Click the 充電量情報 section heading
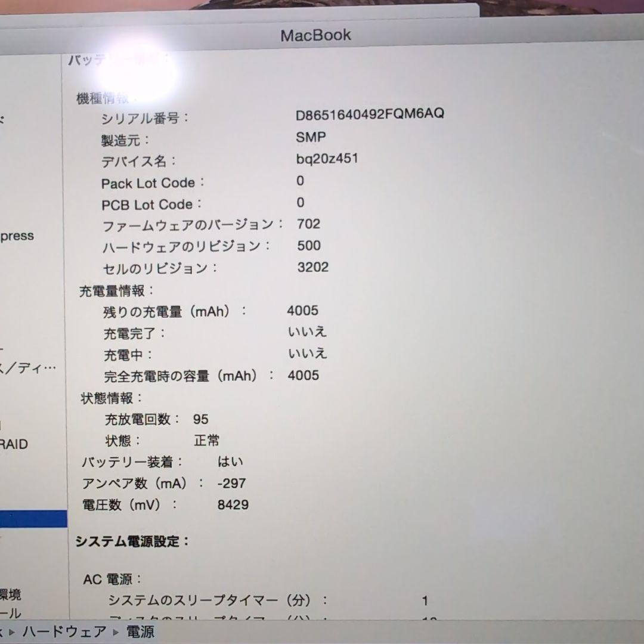The width and height of the screenshot is (644, 644). coord(116,291)
